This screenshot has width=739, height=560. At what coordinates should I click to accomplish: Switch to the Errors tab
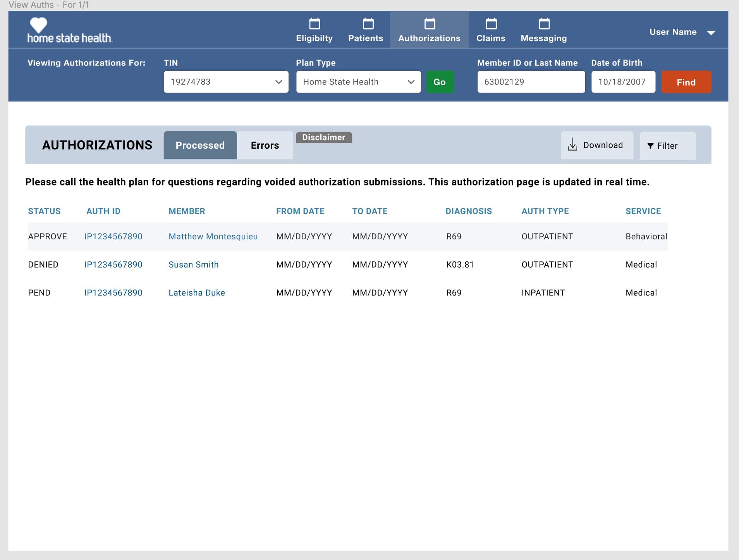[265, 145]
